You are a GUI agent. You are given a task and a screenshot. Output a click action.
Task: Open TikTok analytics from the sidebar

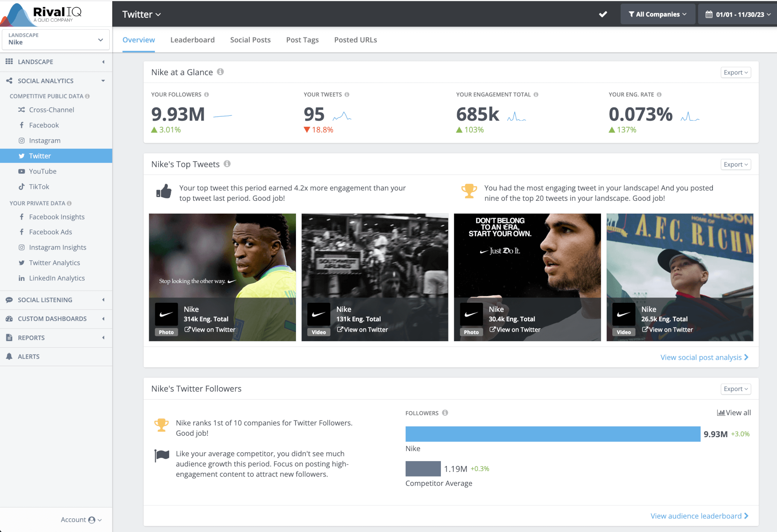point(39,187)
